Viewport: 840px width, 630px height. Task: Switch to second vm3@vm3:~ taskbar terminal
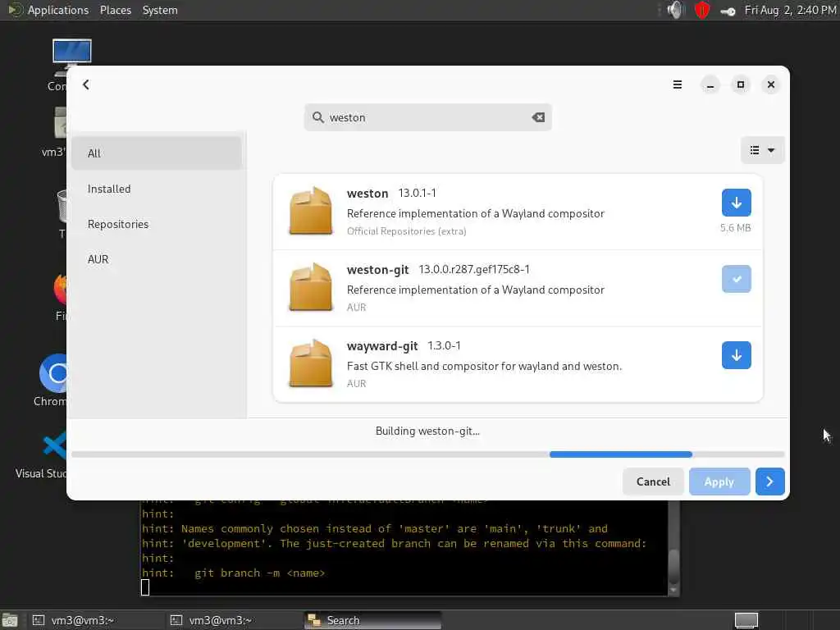[234, 620]
